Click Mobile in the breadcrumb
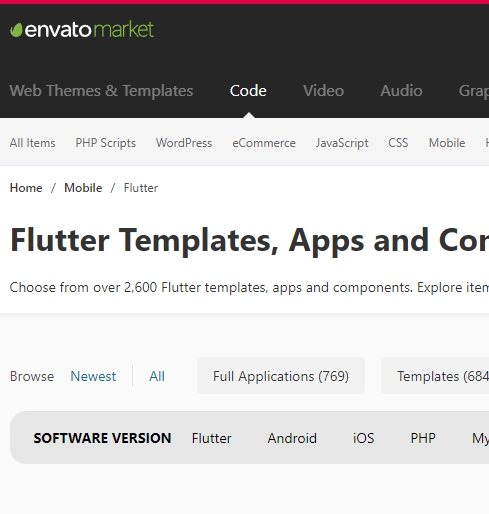Image resolution: width=489 pixels, height=514 pixels. click(x=83, y=188)
